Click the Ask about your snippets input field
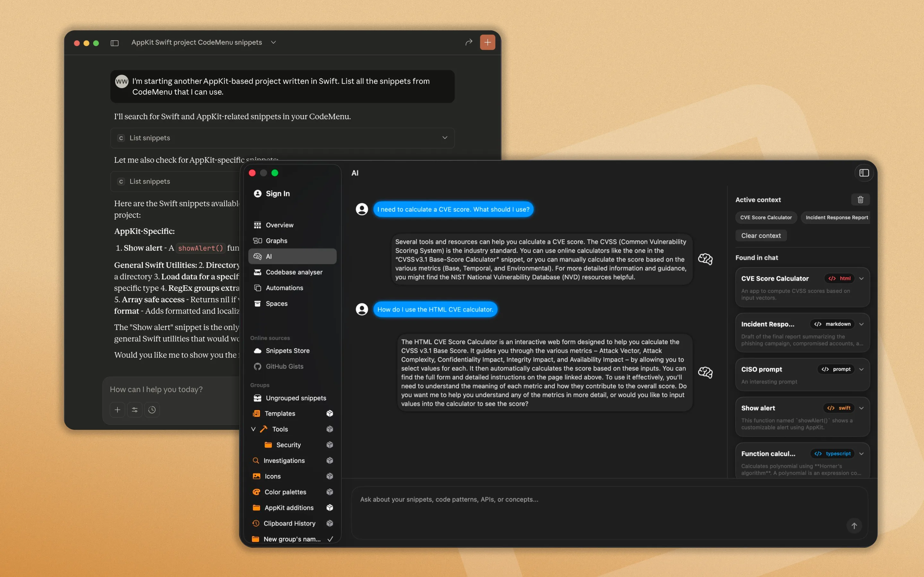 point(609,513)
